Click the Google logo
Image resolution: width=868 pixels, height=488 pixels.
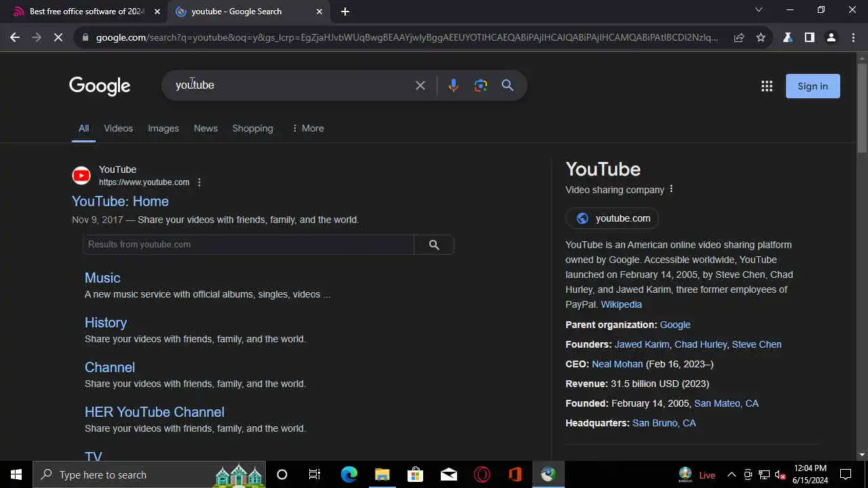100,86
